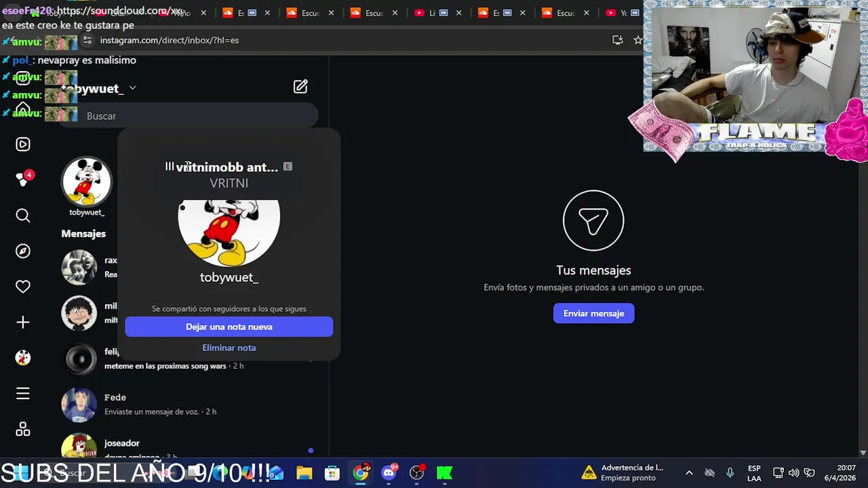Click the Create plus icon
This screenshot has width=868, height=488.
click(23, 323)
